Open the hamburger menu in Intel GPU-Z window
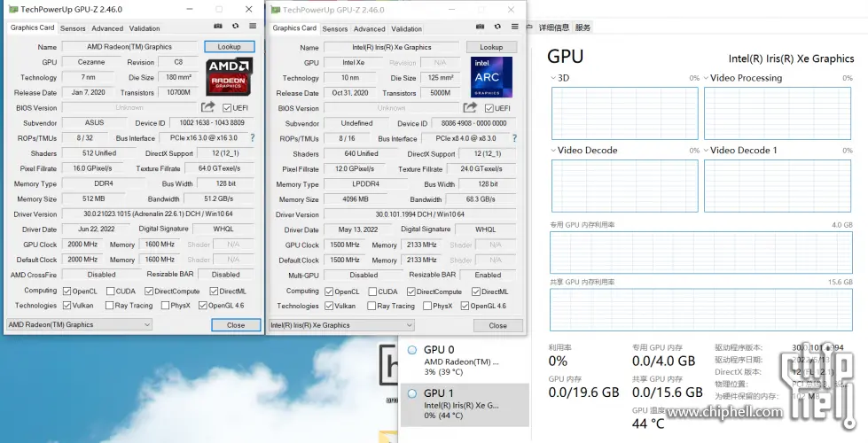The height and width of the screenshot is (443, 868). pyautogui.click(x=514, y=27)
